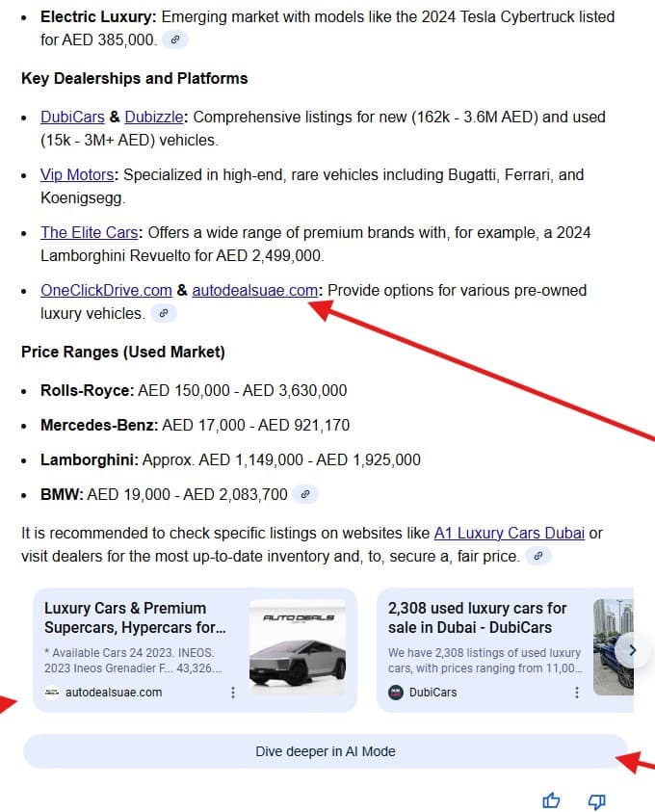Click source link icon after BMW price range
655x812 pixels.
point(305,494)
